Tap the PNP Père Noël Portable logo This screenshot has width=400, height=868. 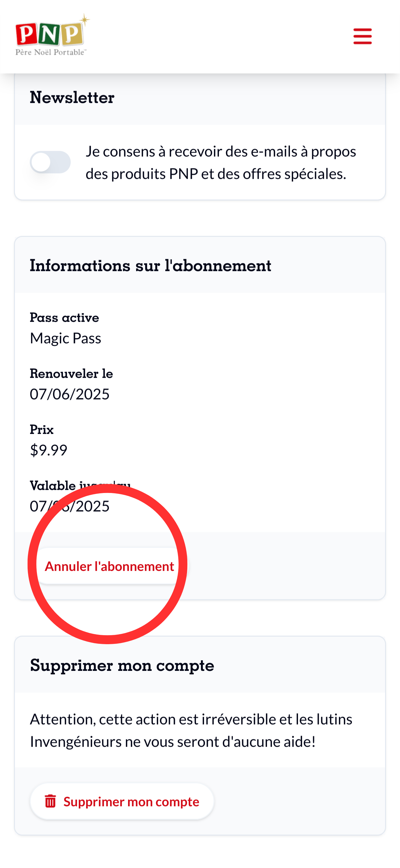[52, 35]
